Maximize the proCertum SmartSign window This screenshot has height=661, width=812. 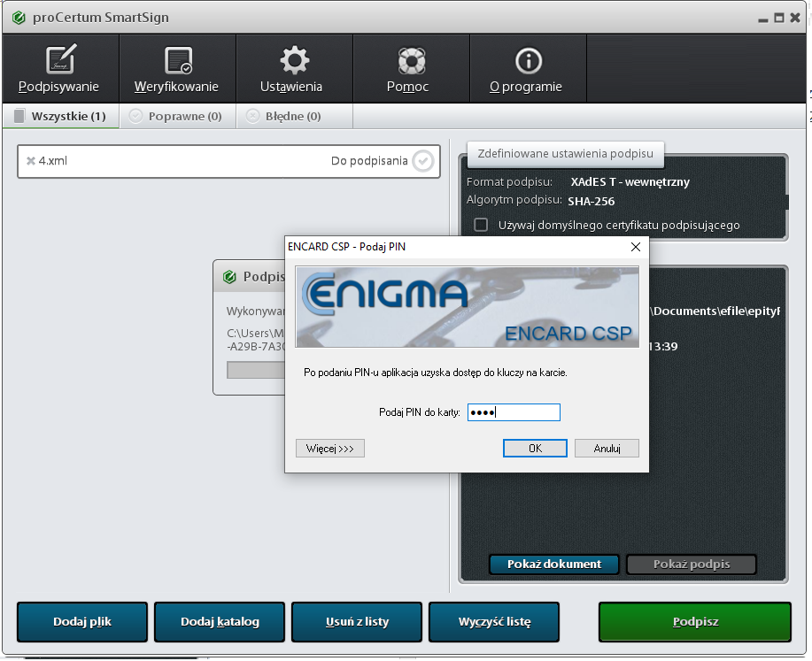point(779,18)
